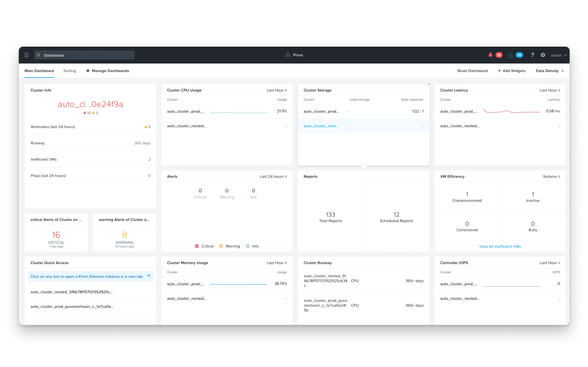The width and height of the screenshot is (588, 367).
Task: Open the hamburger navigation menu
Action: click(x=26, y=55)
